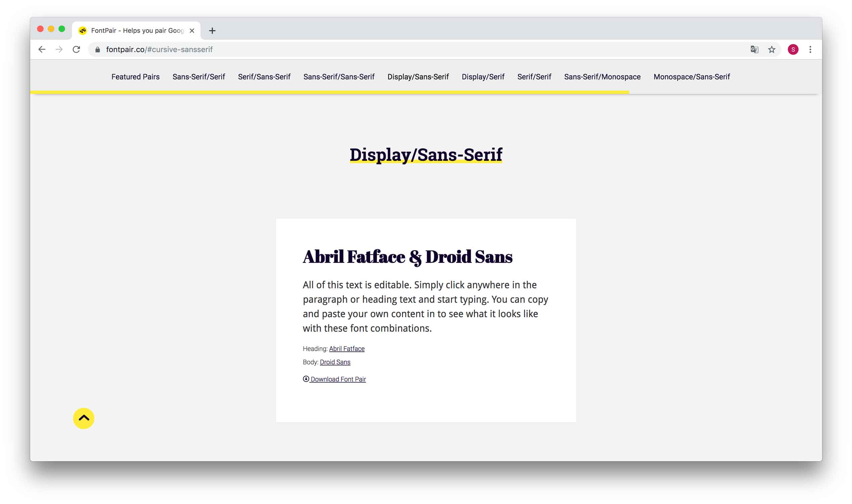This screenshot has height=504, width=852.
Task: Reload the page with refresh icon
Action: [x=76, y=50]
